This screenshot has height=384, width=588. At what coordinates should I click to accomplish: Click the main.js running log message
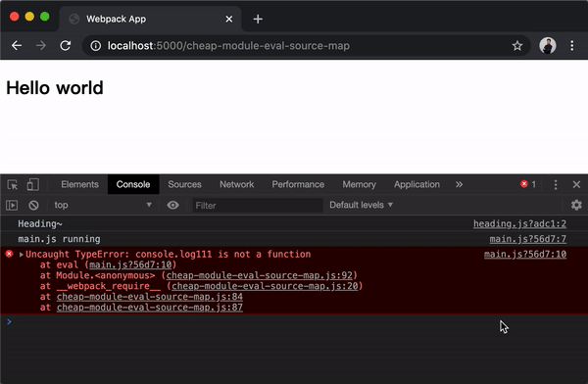click(x=59, y=239)
